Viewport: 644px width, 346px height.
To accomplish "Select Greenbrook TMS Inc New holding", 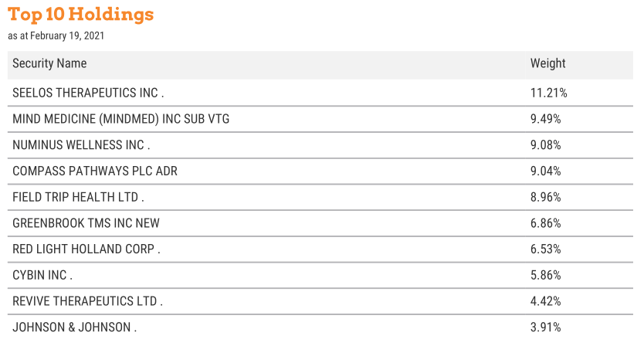I will [x=86, y=223].
